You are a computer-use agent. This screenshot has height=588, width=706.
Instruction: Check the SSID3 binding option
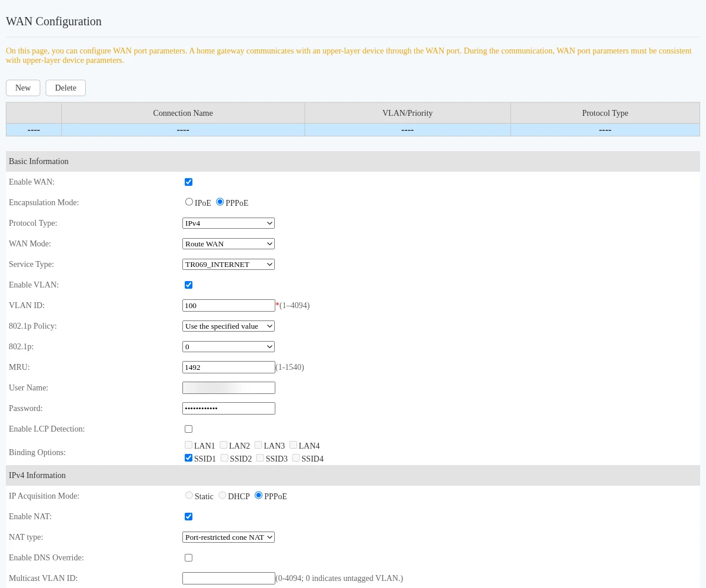tap(260, 457)
